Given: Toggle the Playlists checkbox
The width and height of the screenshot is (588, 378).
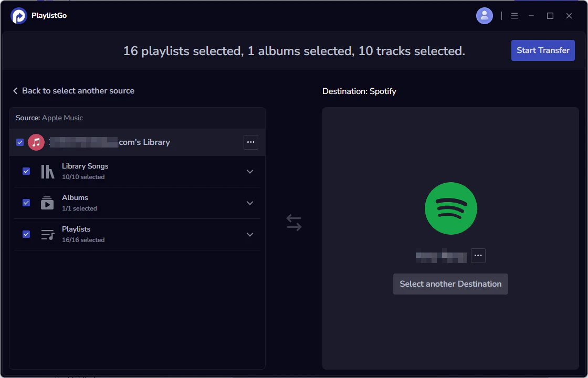Looking at the screenshot, I should coord(26,235).
